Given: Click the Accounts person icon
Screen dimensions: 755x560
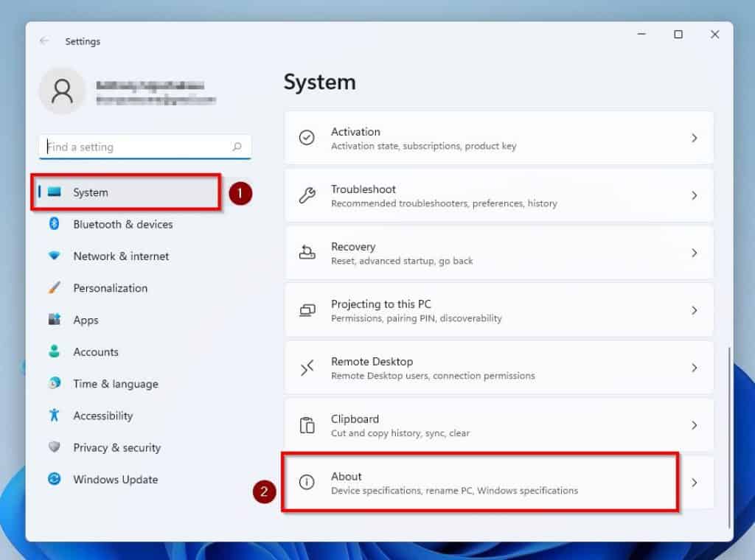Looking at the screenshot, I should (55, 351).
